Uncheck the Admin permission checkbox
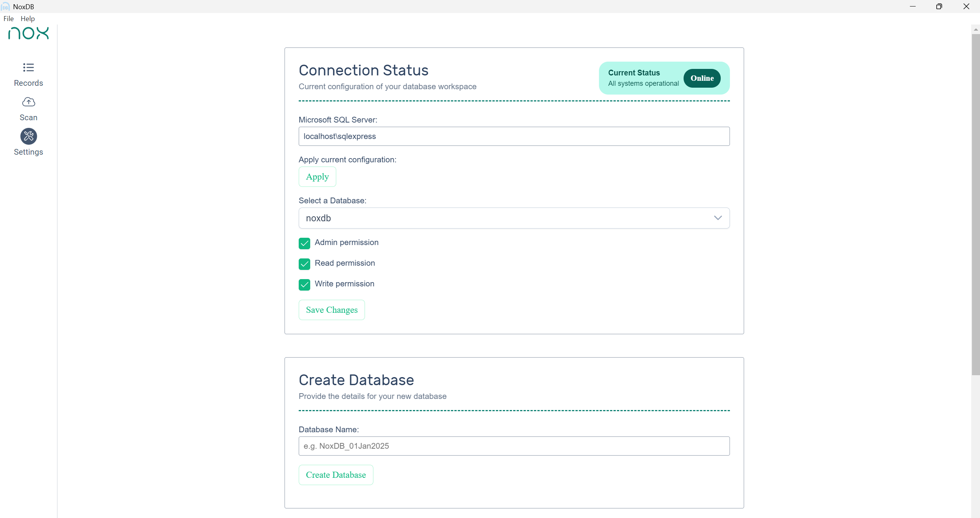Image resolution: width=980 pixels, height=518 pixels. coord(304,243)
